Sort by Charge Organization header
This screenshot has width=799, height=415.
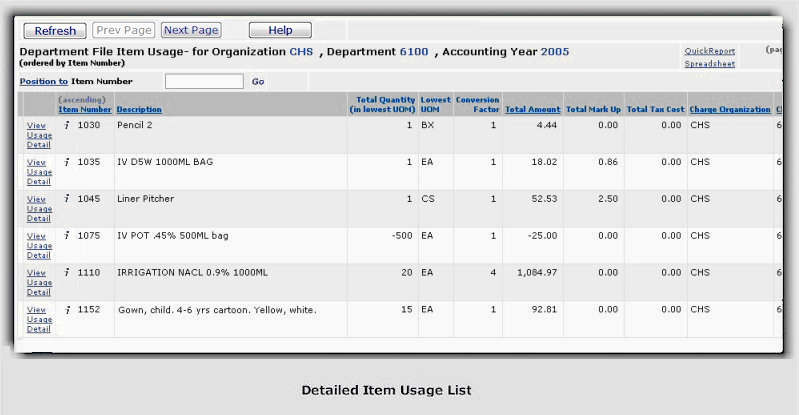[730, 109]
